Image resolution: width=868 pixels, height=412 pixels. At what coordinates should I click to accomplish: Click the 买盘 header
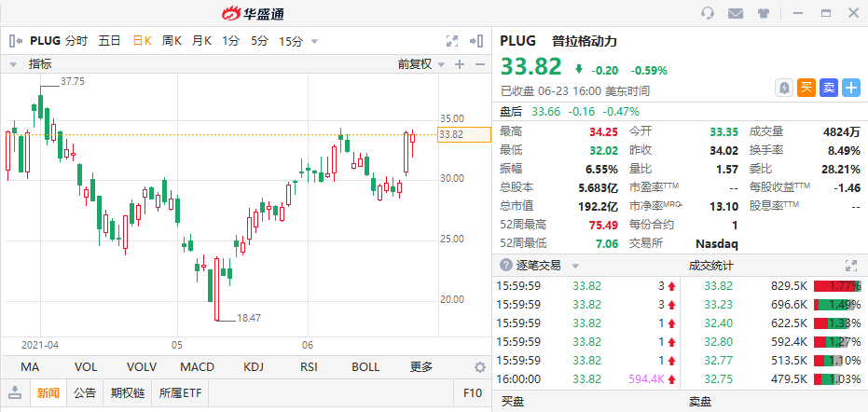click(513, 402)
